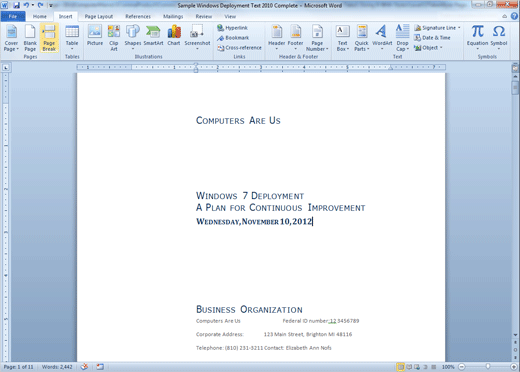Switch to the Page Layout tab
This screenshot has width=520, height=372.
tap(99, 16)
